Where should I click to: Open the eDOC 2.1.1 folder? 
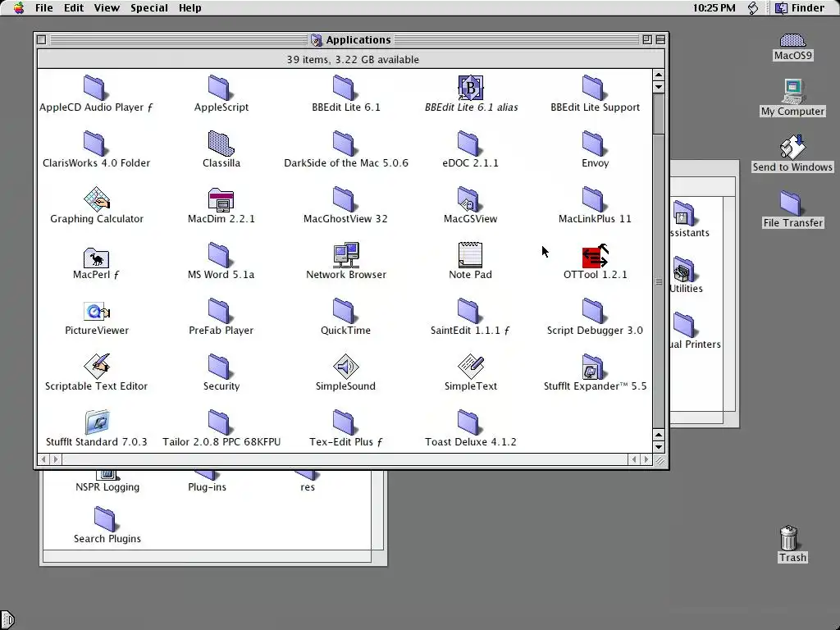(468, 144)
